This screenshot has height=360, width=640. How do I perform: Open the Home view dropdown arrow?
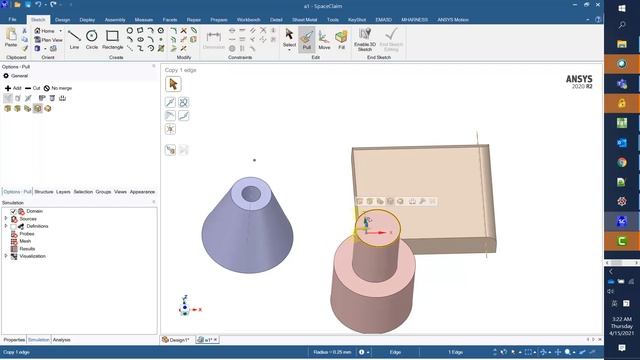(x=61, y=31)
